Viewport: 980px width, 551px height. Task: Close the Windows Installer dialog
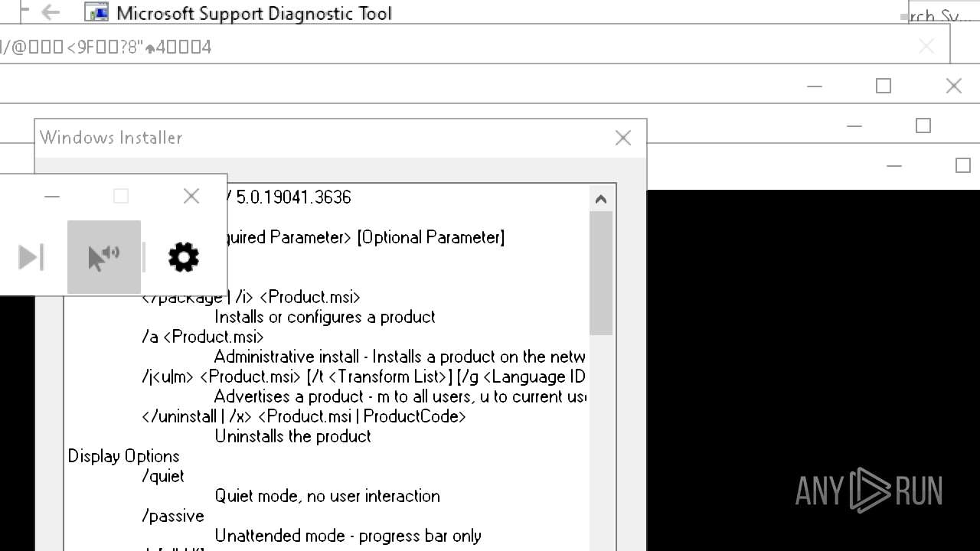[x=623, y=138]
